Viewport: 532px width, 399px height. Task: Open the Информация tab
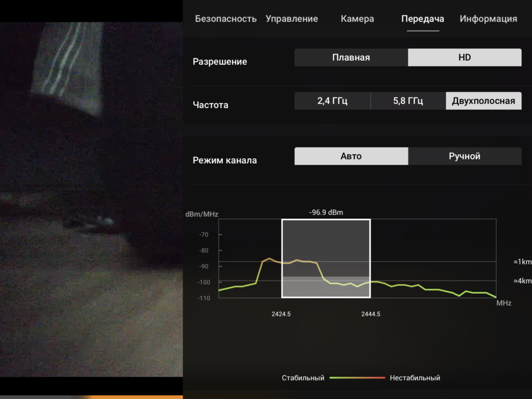pyautogui.click(x=488, y=19)
